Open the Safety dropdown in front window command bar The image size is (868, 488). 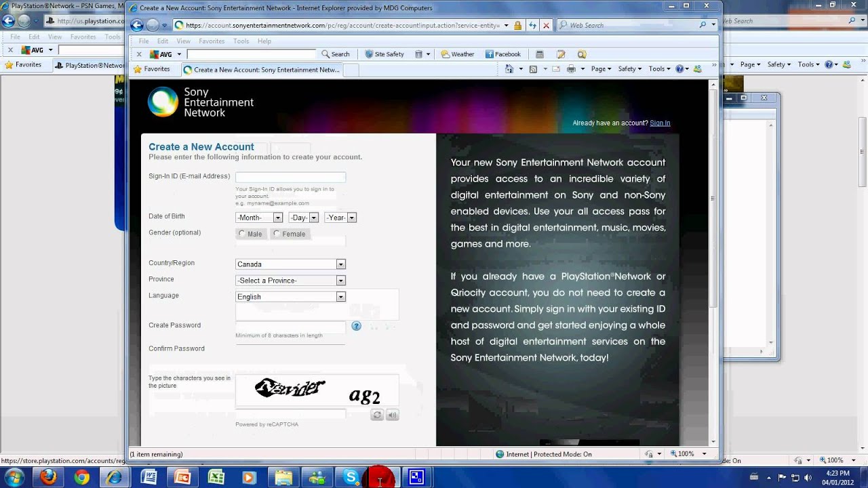631,69
